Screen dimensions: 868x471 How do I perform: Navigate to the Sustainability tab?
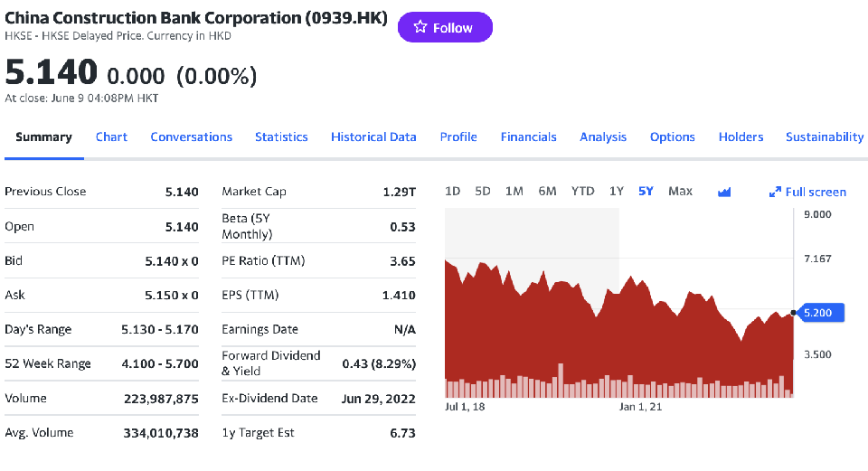(824, 137)
